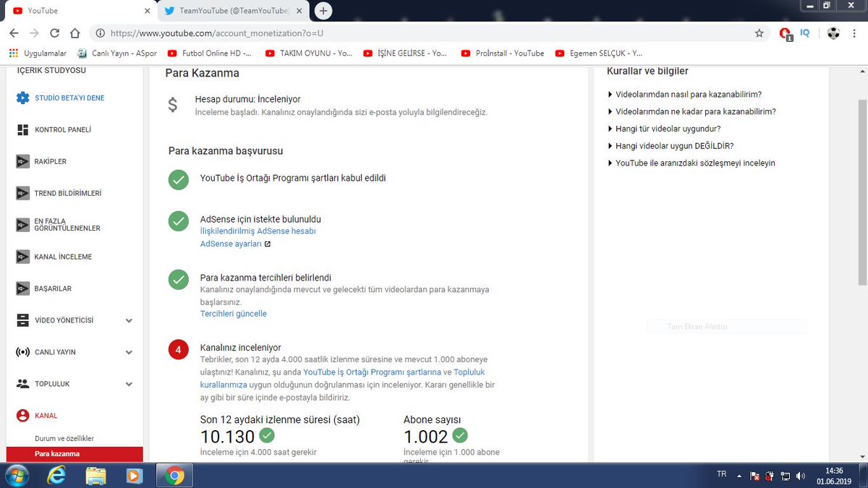Click the Trend Bildirimleri sidebar icon

click(x=22, y=193)
